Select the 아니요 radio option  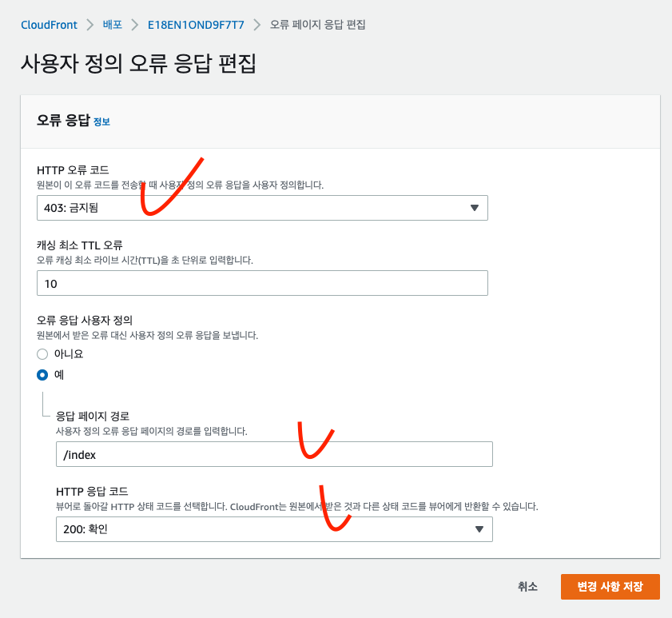click(42, 354)
